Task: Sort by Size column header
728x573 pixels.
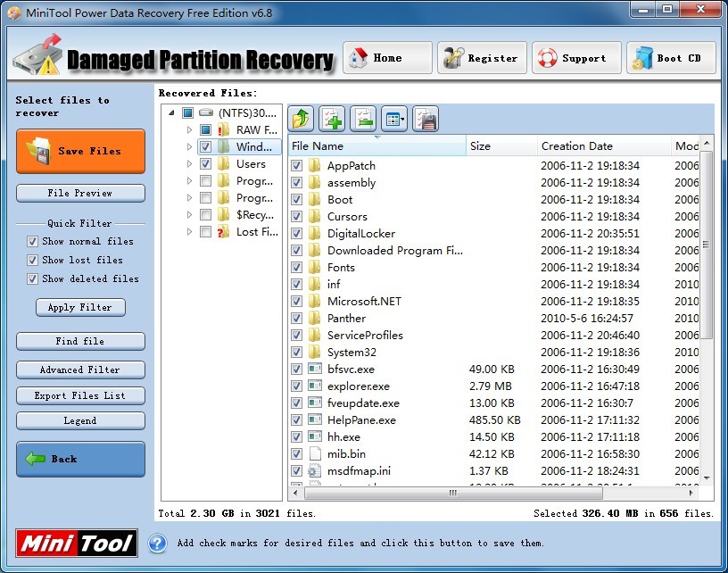Action: tap(501, 145)
